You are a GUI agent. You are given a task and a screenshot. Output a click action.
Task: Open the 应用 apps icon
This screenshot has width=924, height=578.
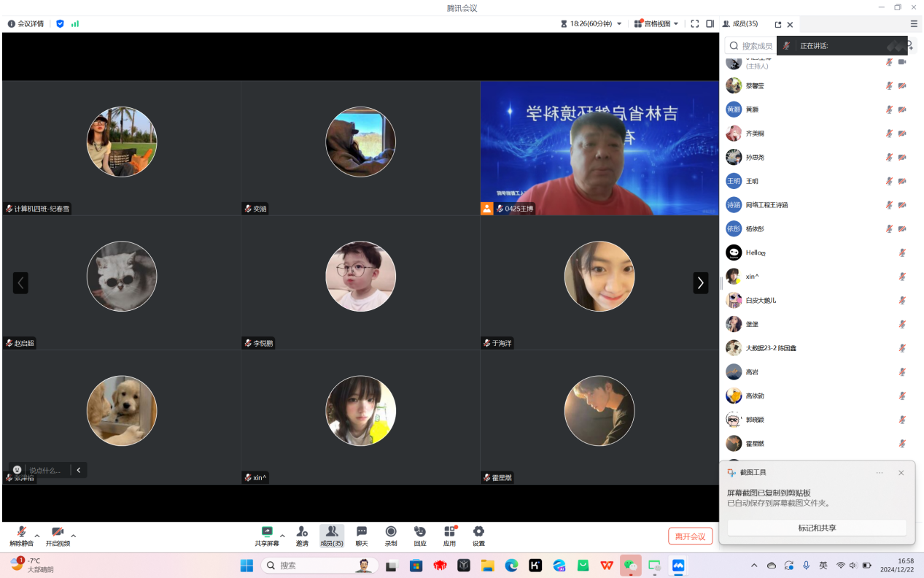(449, 532)
